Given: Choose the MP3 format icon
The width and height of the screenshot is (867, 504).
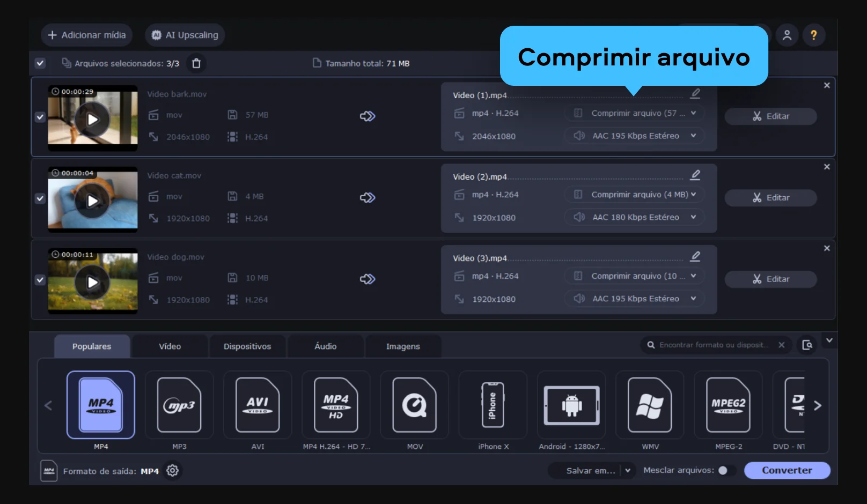Looking at the screenshot, I should [179, 405].
